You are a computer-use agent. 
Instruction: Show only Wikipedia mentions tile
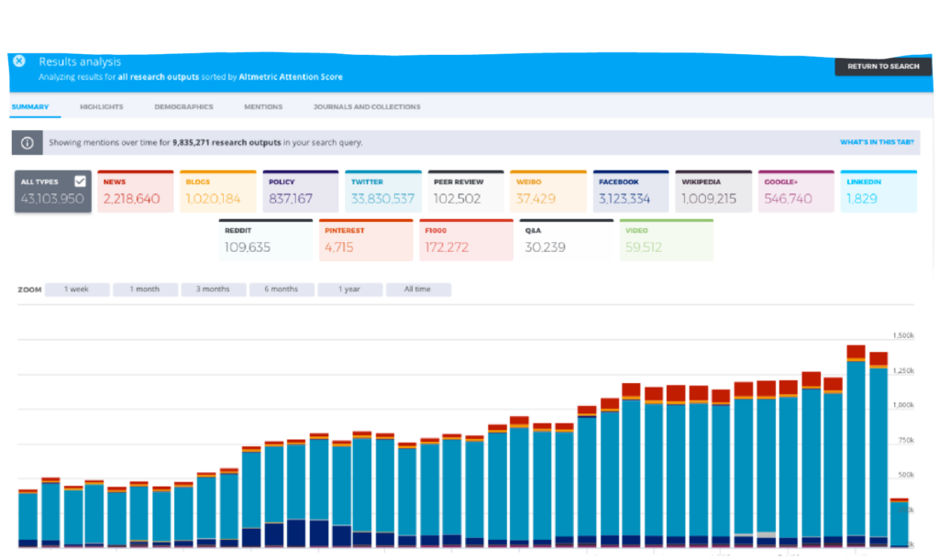(x=713, y=192)
